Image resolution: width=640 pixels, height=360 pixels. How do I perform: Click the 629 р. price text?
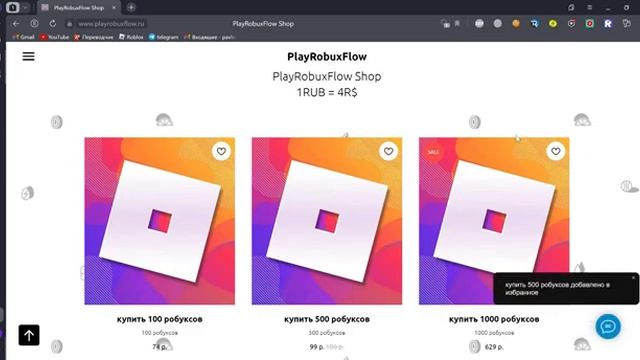tap(494, 347)
